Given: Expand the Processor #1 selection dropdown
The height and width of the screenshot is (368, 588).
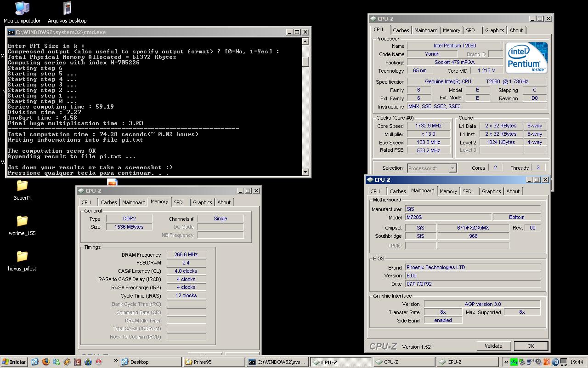Looking at the screenshot, I should click(452, 168).
